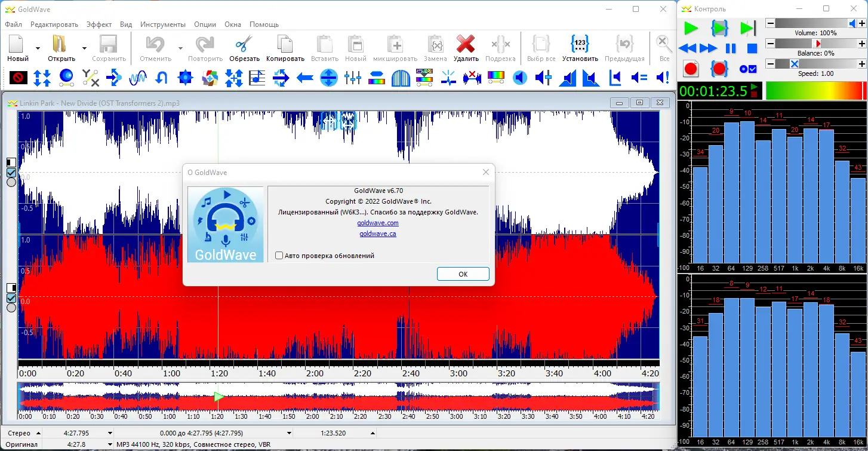
Task: Click the blue fast forward button
Action: [x=708, y=48]
